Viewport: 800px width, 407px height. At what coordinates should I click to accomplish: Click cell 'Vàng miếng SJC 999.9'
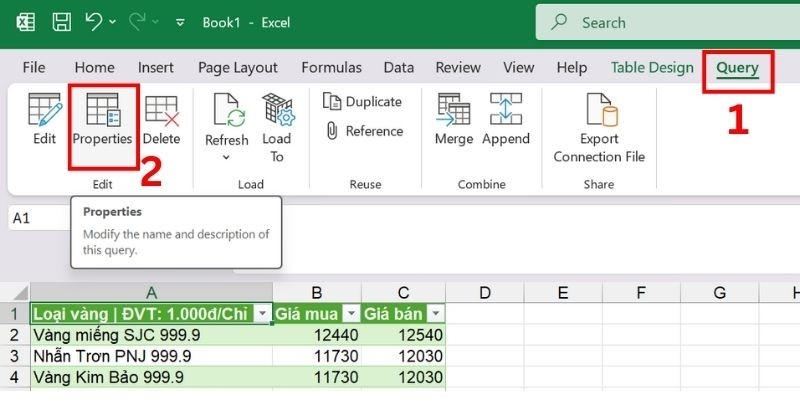[152, 335]
